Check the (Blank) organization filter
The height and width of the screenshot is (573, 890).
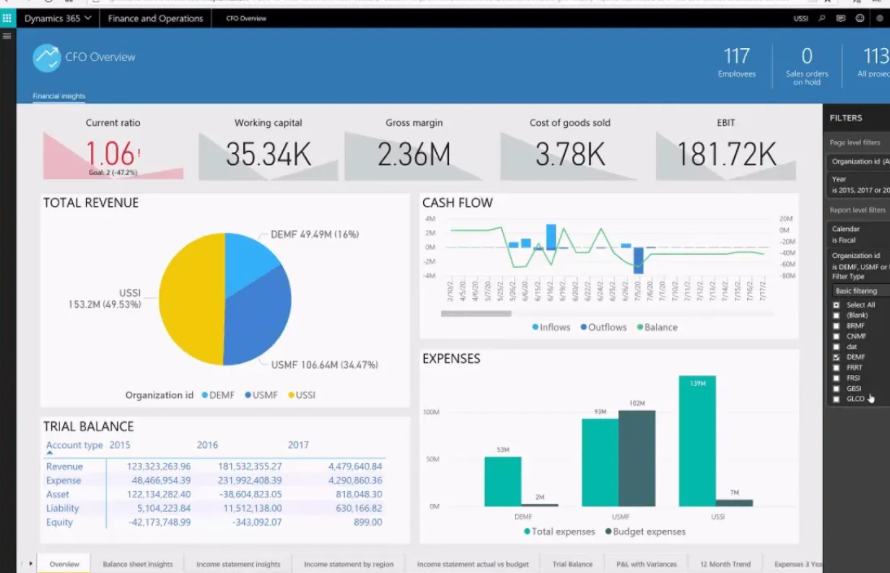[x=836, y=315]
